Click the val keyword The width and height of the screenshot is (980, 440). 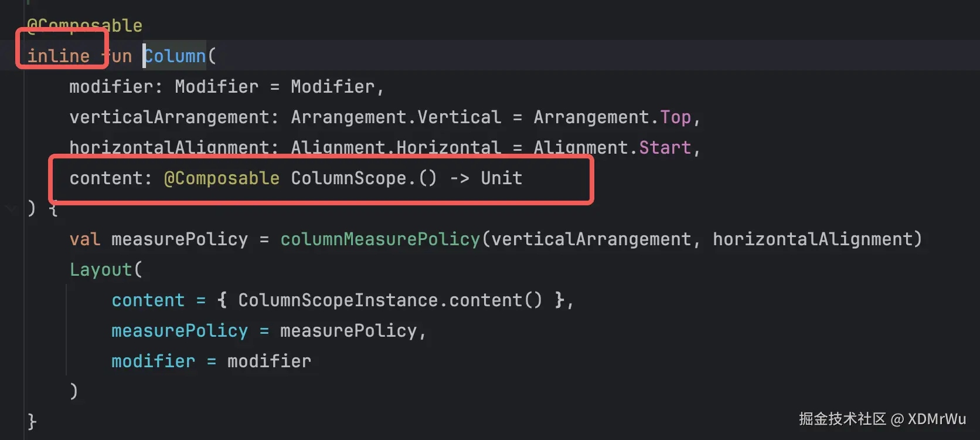(85, 239)
